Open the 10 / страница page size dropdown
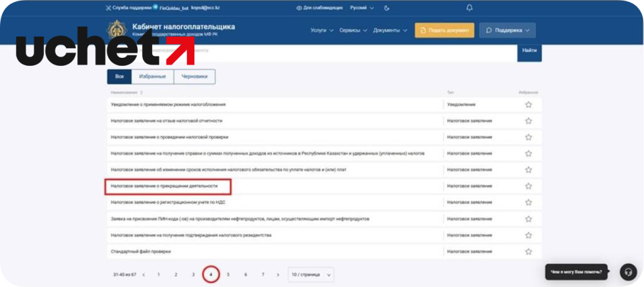Image resolution: width=644 pixels, height=287 pixels. pos(311,274)
